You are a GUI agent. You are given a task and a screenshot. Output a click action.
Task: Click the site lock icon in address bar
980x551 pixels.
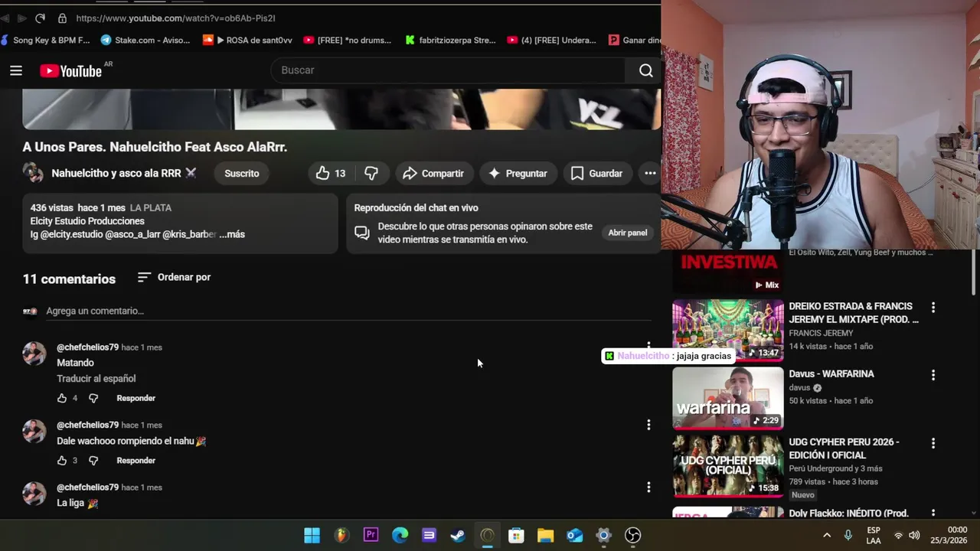tap(62, 18)
